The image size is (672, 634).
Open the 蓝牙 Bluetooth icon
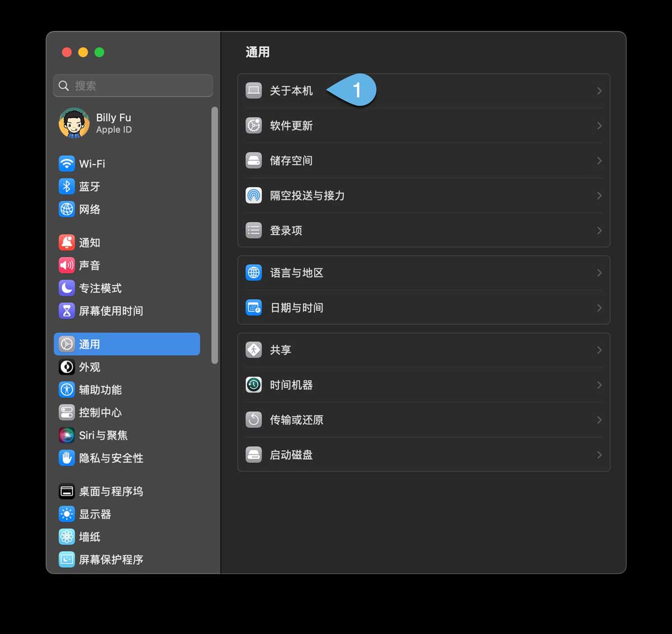[x=67, y=187]
